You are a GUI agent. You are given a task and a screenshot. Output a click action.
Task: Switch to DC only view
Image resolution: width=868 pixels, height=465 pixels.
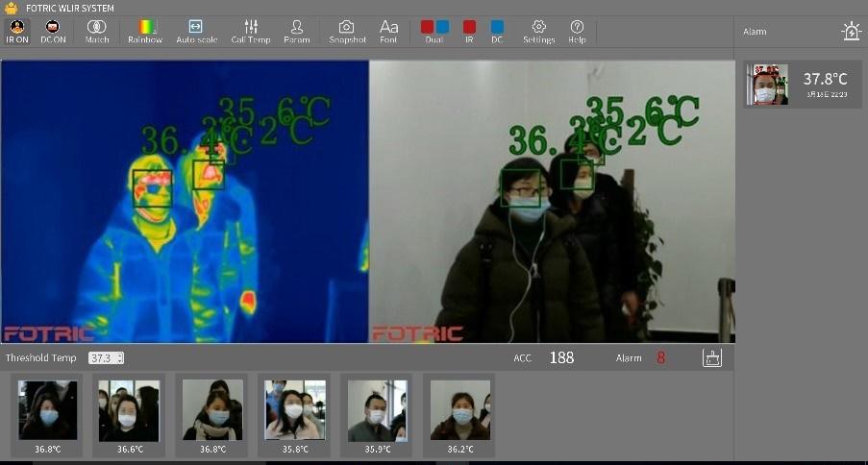[x=497, y=32]
